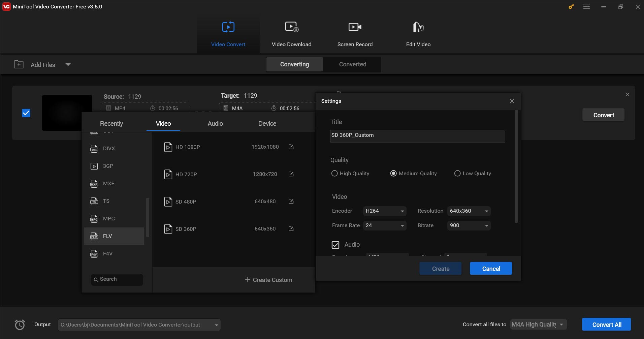Click the MXF format icon

coord(94,184)
